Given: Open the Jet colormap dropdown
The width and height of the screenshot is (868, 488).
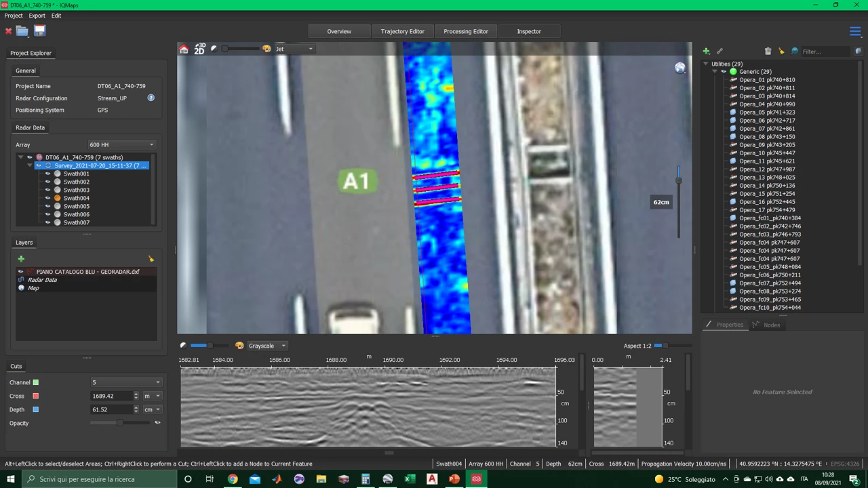Looking at the screenshot, I should 294,49.
